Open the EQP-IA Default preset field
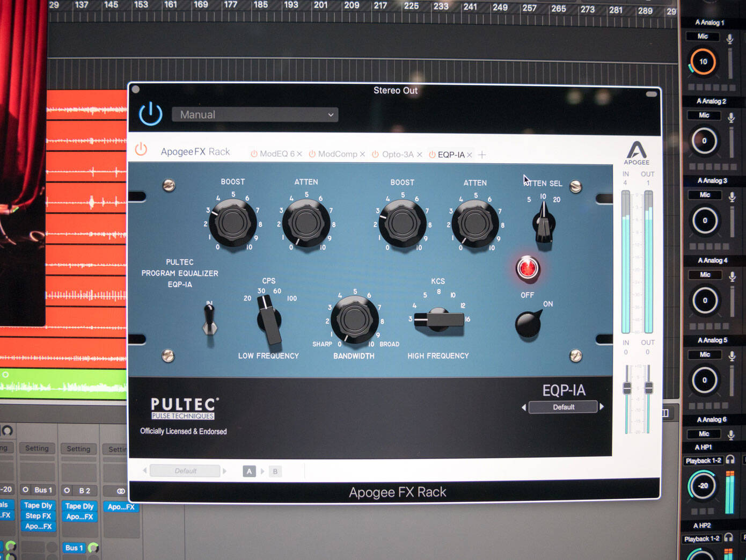 click(563, 407)
